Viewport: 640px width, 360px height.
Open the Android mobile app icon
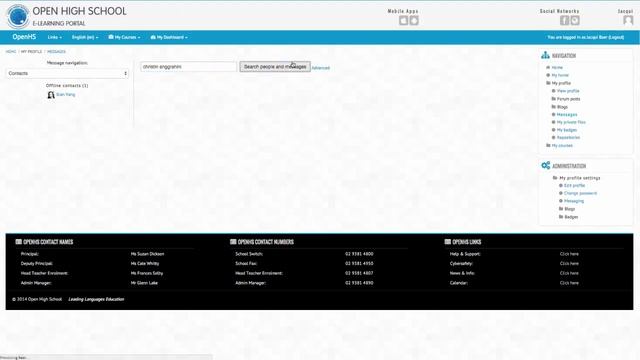click(414, 20)
